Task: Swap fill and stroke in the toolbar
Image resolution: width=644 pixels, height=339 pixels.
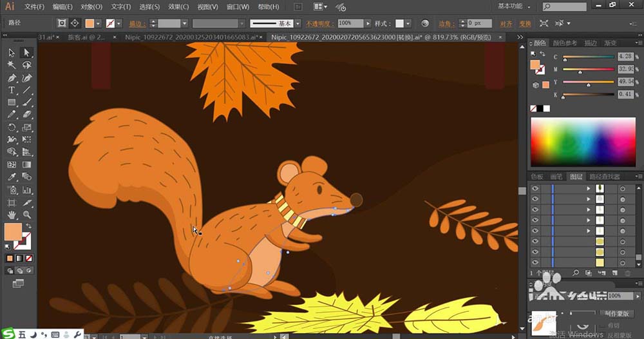Action: click(29, 226)
